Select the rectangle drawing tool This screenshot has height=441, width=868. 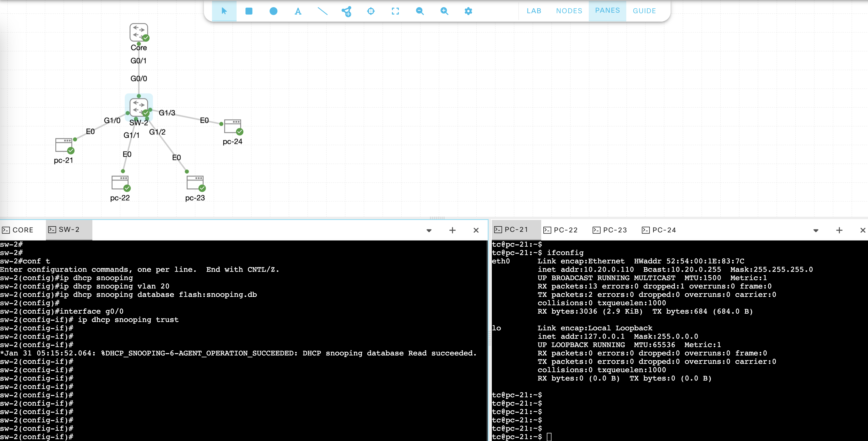[x=249, y=11]
